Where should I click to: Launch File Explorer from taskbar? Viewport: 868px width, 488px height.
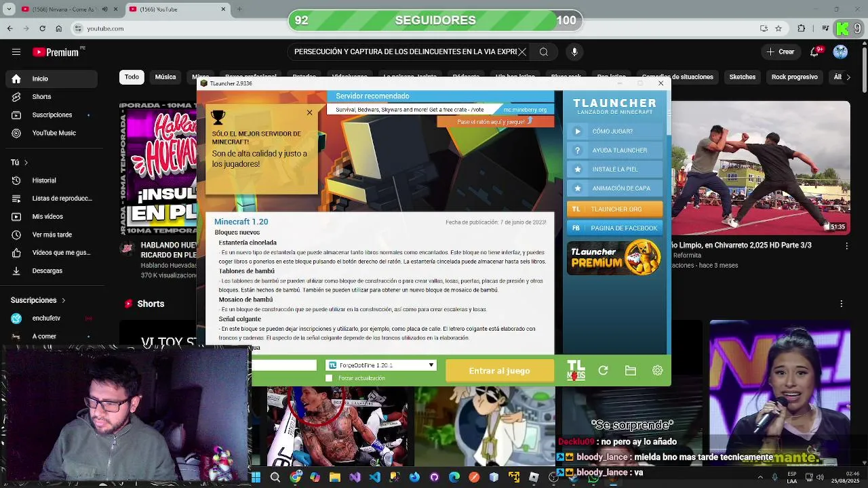tap(334, 477)
